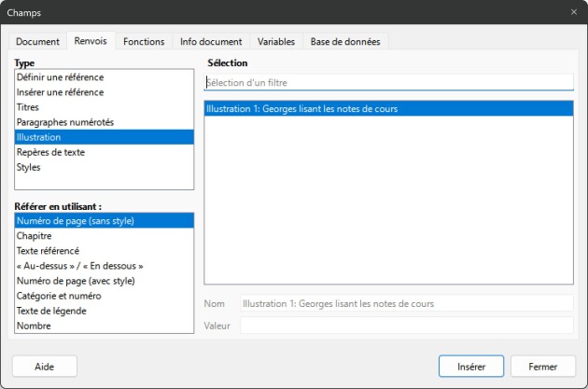
Task: Switch to the Document tab
Action: pyautogui.click(x=37, y=42)
